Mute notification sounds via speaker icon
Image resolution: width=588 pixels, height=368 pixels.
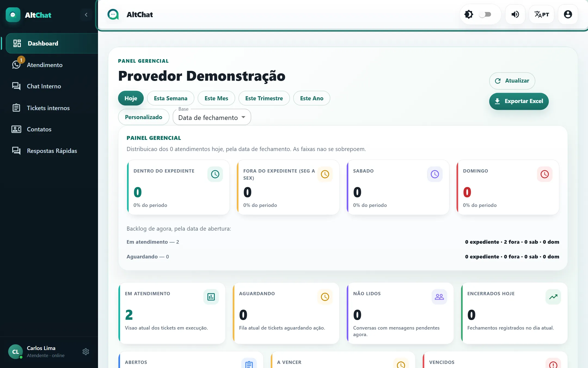(x=515, y=14)
